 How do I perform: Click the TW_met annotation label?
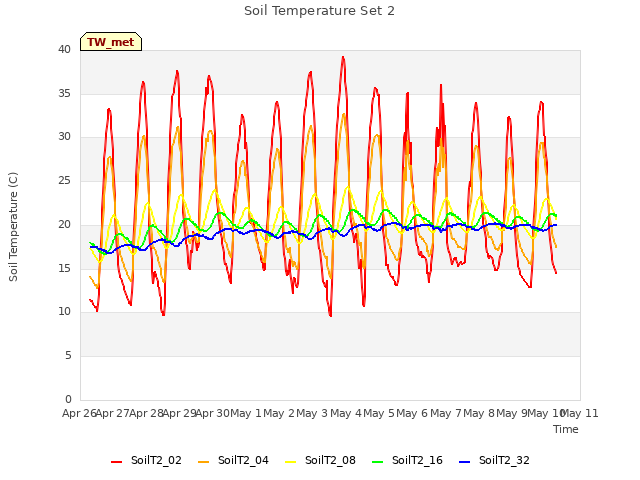click(x=111, y=42)
